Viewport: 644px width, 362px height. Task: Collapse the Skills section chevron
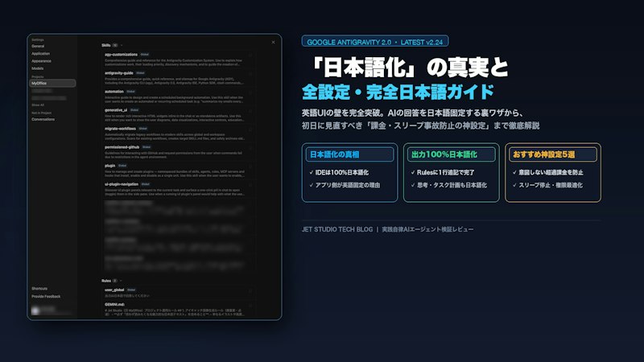122,45
